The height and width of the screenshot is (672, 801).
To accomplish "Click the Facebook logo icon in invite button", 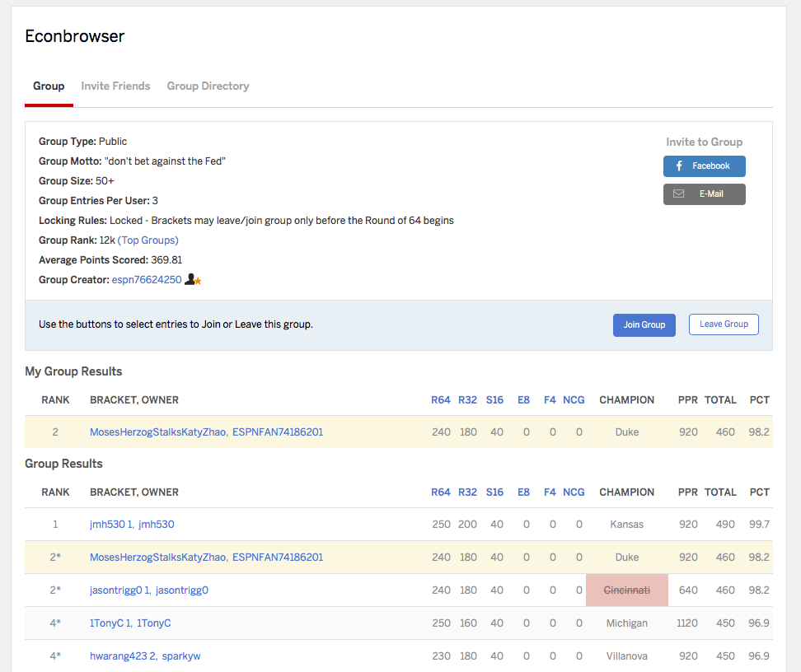I will tap(679, 166).
